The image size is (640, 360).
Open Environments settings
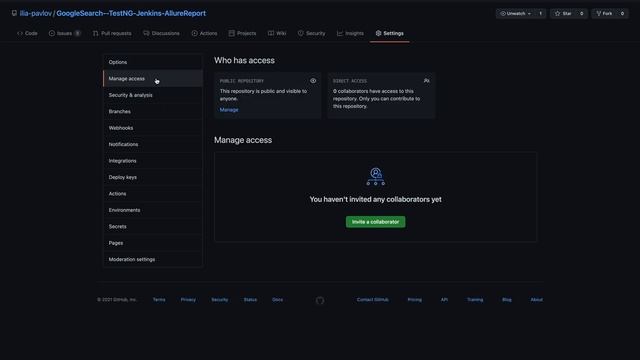[153, 210]
